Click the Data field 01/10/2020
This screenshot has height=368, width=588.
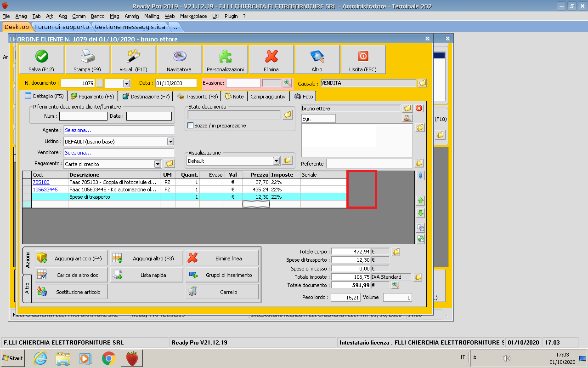point(175,83)
